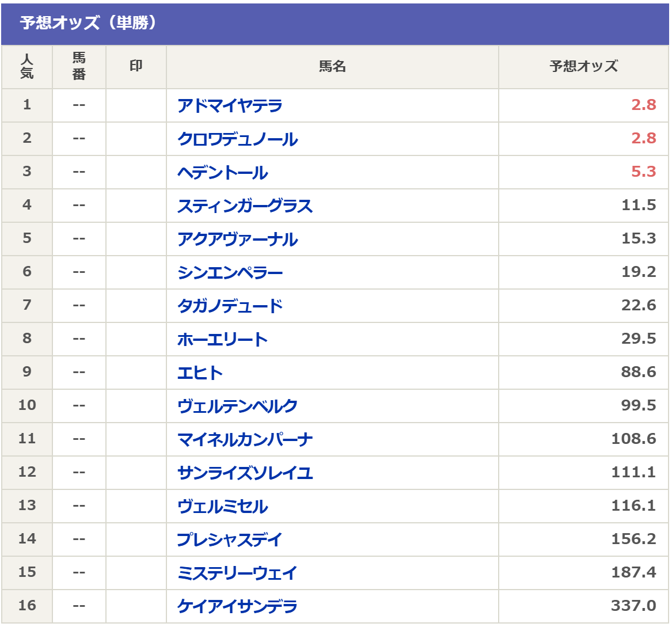This screenshot has height=627, width=672.
Task: Click the 予想オッズ column header
Action: tap(583, 67)
